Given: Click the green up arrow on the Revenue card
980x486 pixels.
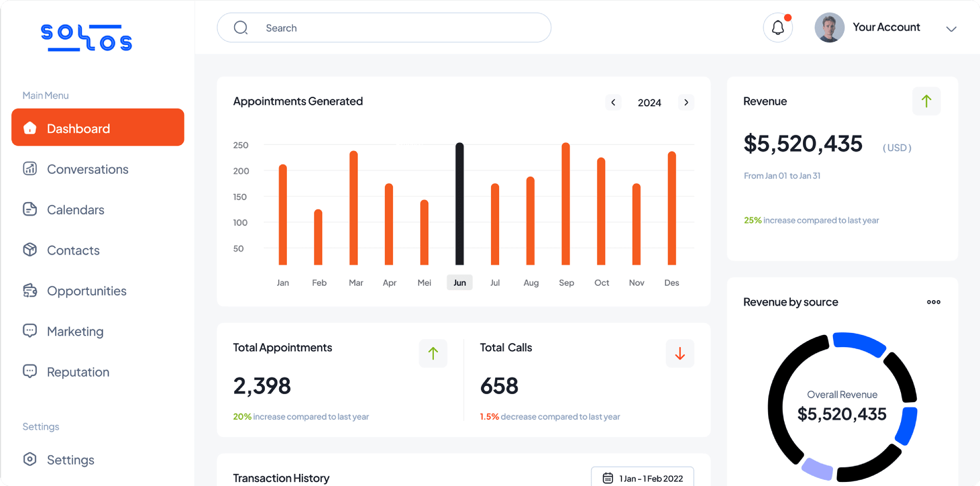Looking at the screenshot, I should [926, 101].
